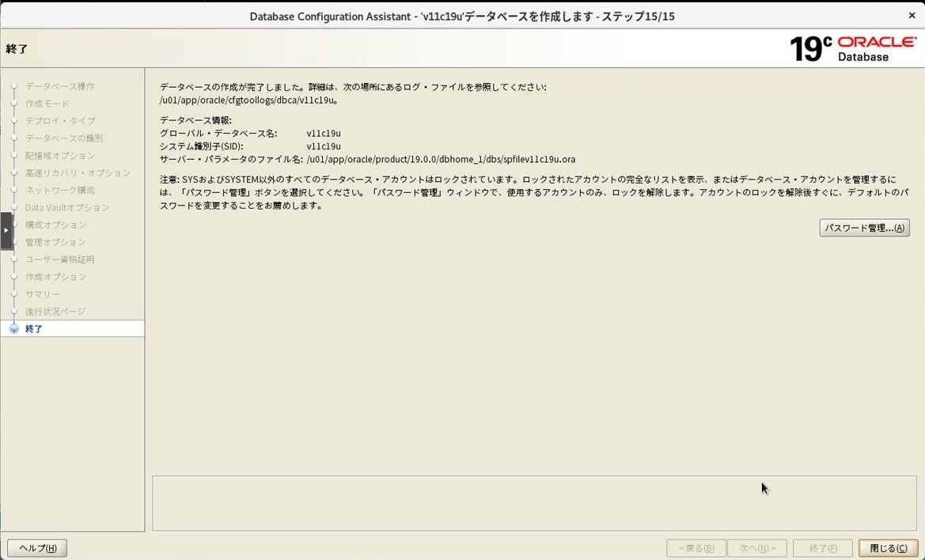This screenshot has width=925, height=560.
Task: Click the Oracle 19c Database logo
Action: click(852, 48)
